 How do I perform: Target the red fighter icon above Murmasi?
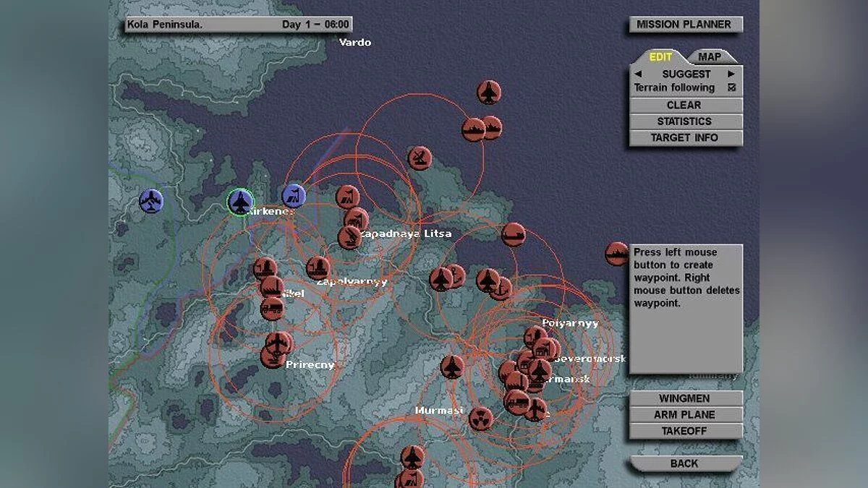(x=452, y=367)
